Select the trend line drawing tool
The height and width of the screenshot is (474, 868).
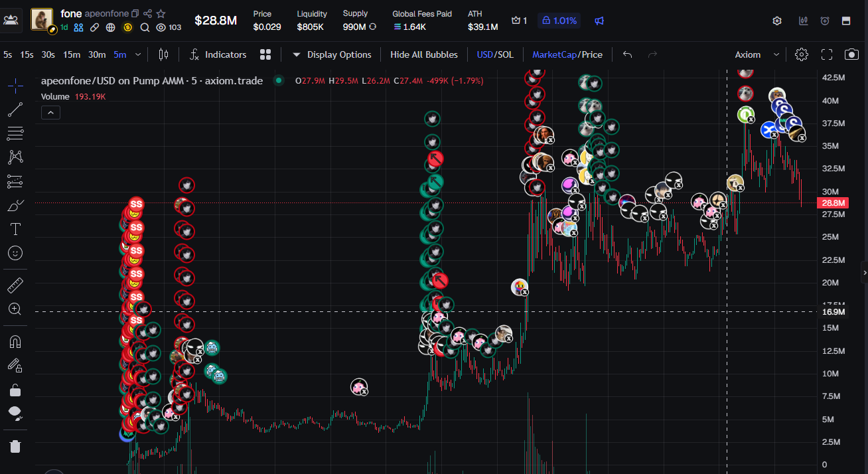point(15,110)
